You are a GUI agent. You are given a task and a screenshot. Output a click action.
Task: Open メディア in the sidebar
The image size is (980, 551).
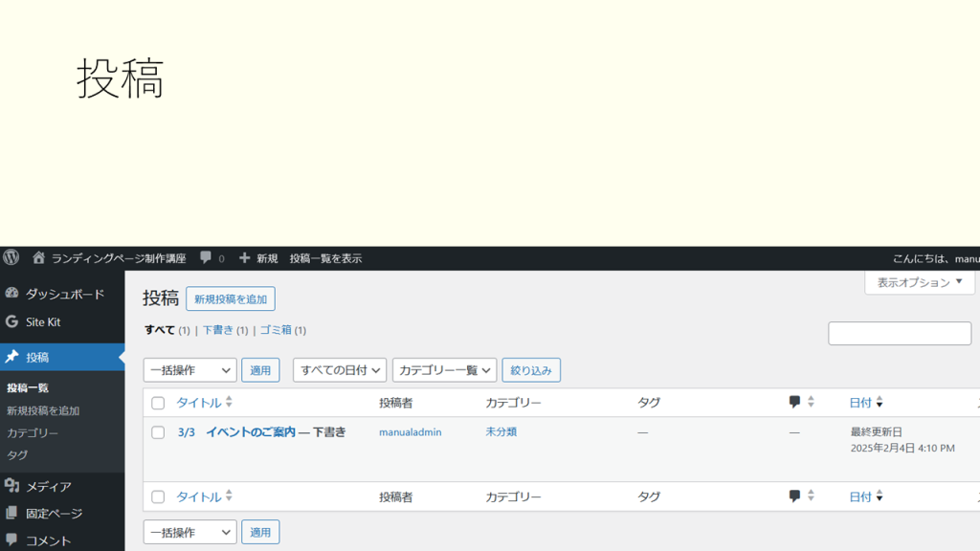pos(48,486)
